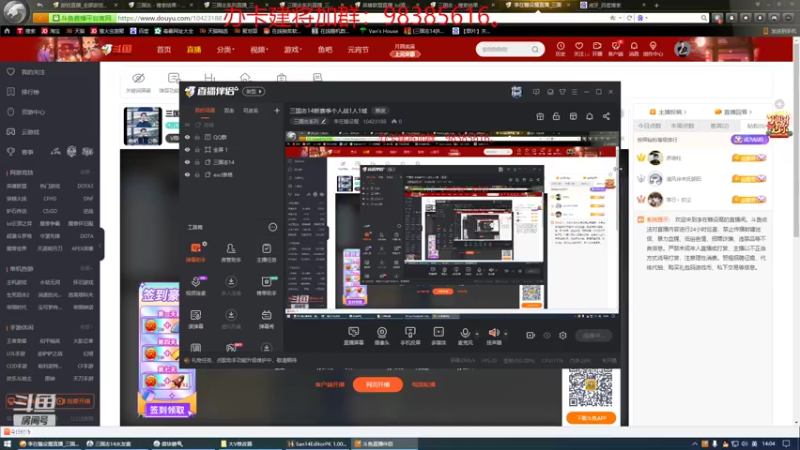Click the lock icon above the preview
This screenshot has width=800, height=450.
coord(556,116)
